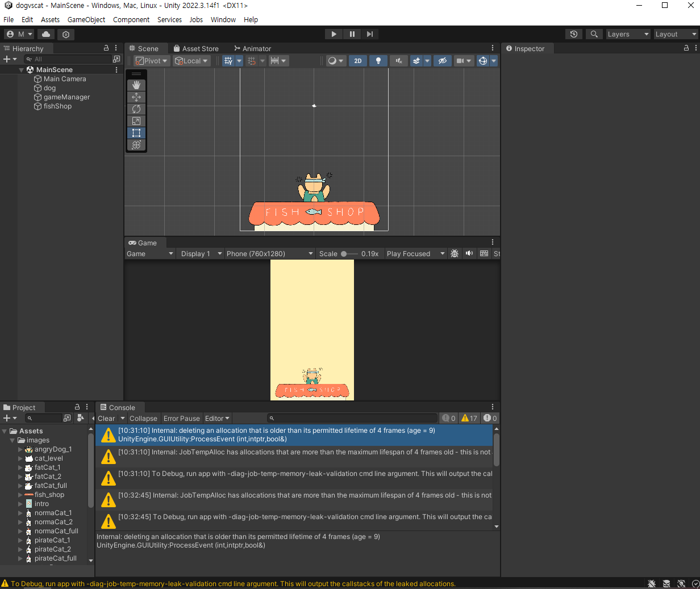
Task: Toggle Collapse in Console
Action: tap(143, 418)
